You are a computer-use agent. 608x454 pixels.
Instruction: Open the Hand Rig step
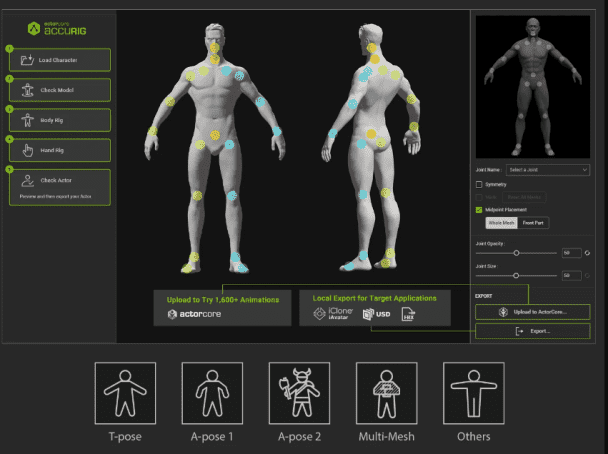tap(60, 150)
